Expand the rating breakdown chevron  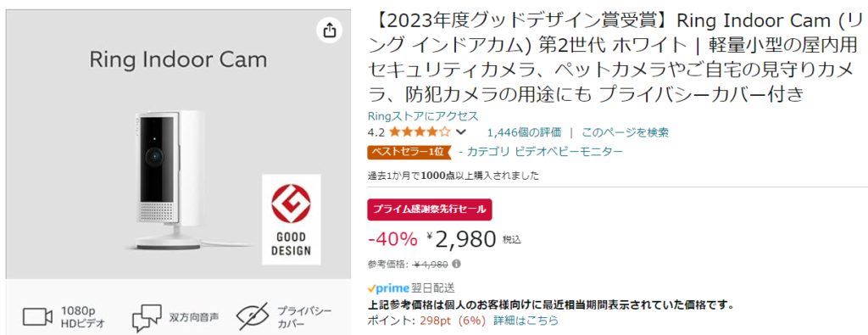(x=460, y=132)
